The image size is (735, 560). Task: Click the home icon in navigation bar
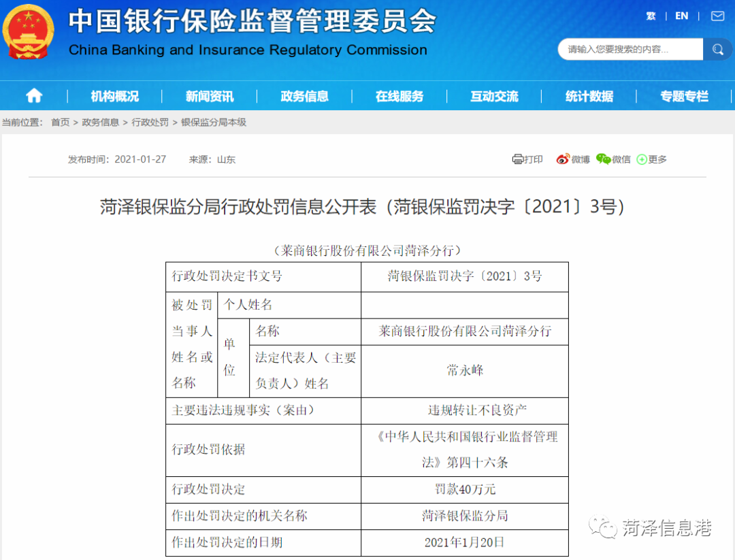[x=34, y=96]
